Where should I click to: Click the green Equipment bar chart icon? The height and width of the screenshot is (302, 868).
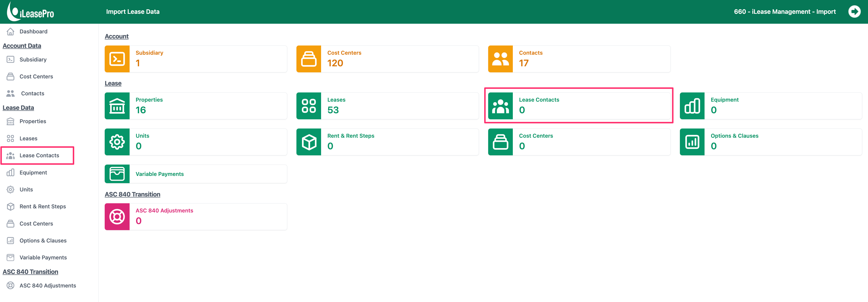click(692, 106)
